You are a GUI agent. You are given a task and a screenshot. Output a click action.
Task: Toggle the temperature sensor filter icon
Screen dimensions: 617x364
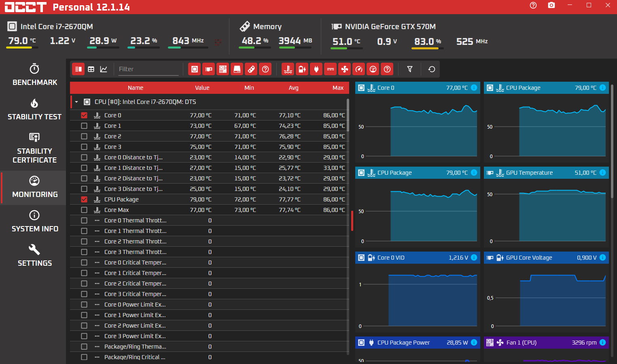288,69
